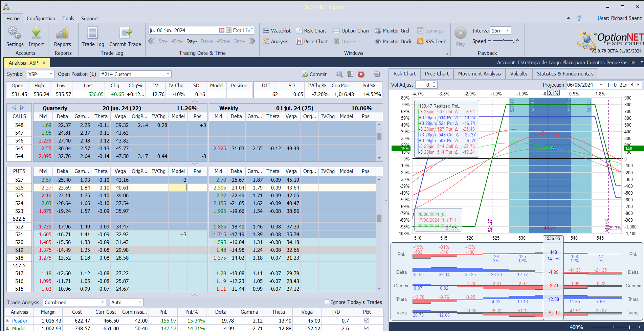Step projection date backward with left arrow

tap(632, 85)
